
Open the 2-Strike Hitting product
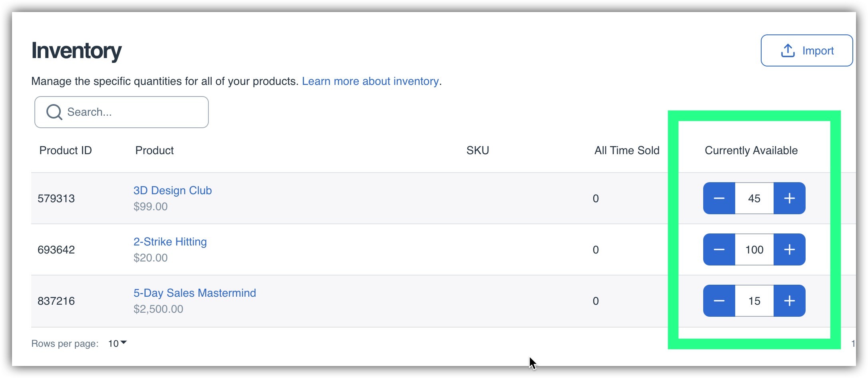pos(170,242)
